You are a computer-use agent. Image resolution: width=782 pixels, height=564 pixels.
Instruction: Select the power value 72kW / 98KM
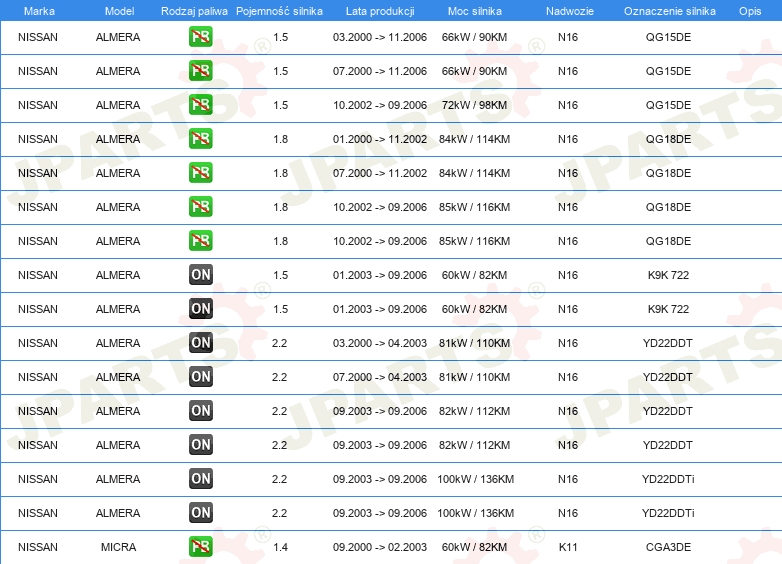pyautogui.click(x=474, y=105)
